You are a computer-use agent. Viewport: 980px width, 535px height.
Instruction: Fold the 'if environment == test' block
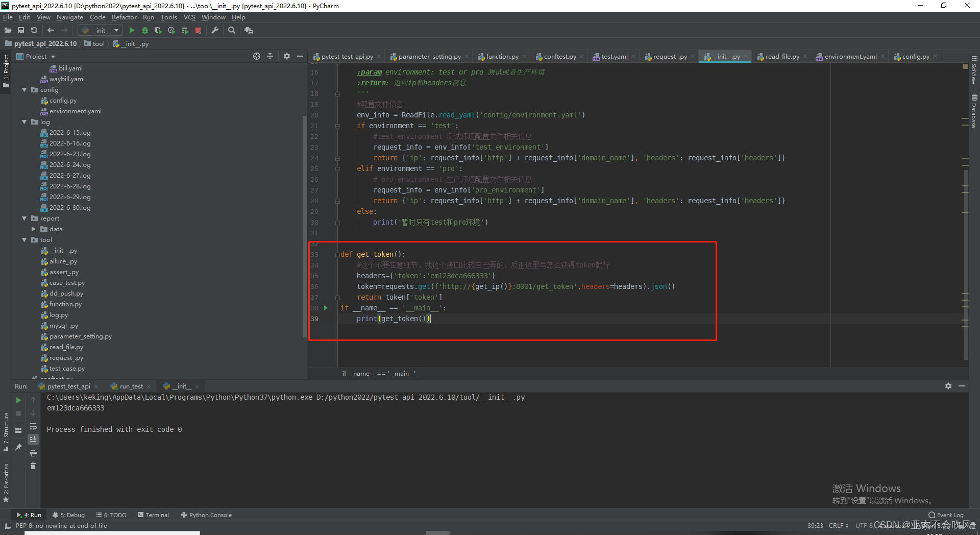tap(337, 126)
